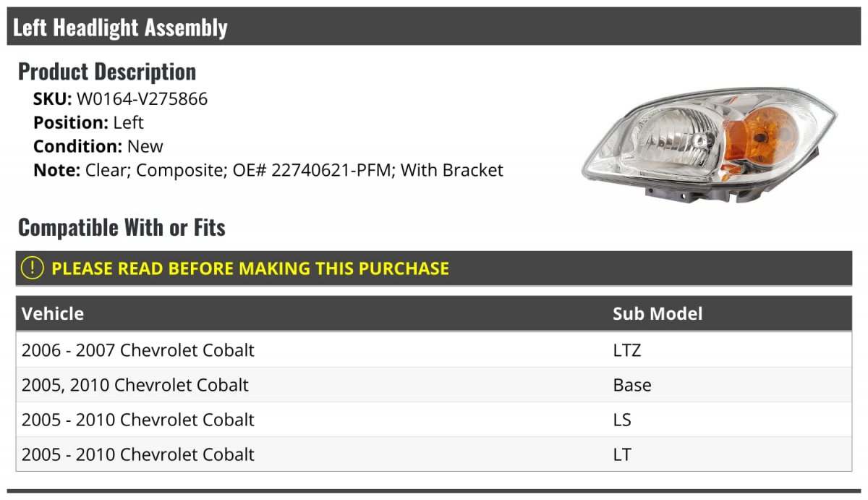Click the 2005 - 2010 Cobalt LT row
Image resolution: width=868 pixels, height=500 pixels.
point(434,454)
